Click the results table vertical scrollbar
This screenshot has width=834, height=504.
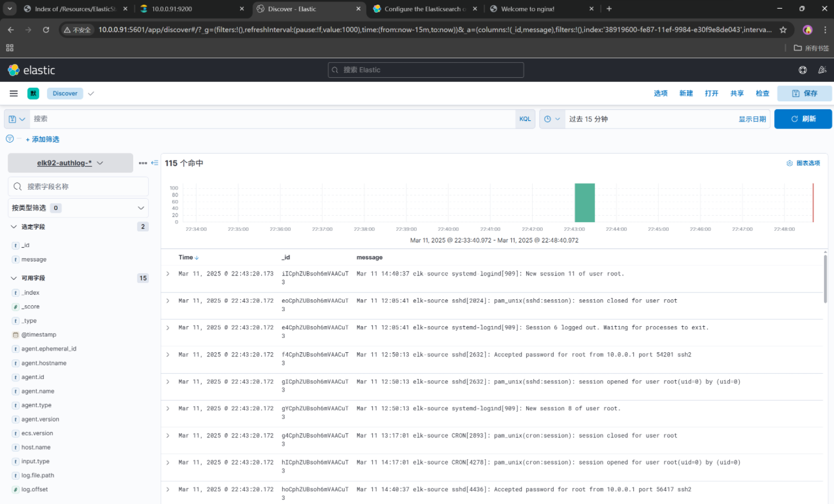pos(825,278)
